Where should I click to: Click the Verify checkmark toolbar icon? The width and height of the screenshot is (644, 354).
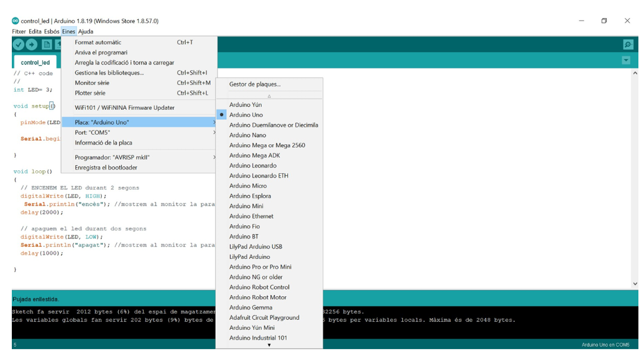[19, 44]
